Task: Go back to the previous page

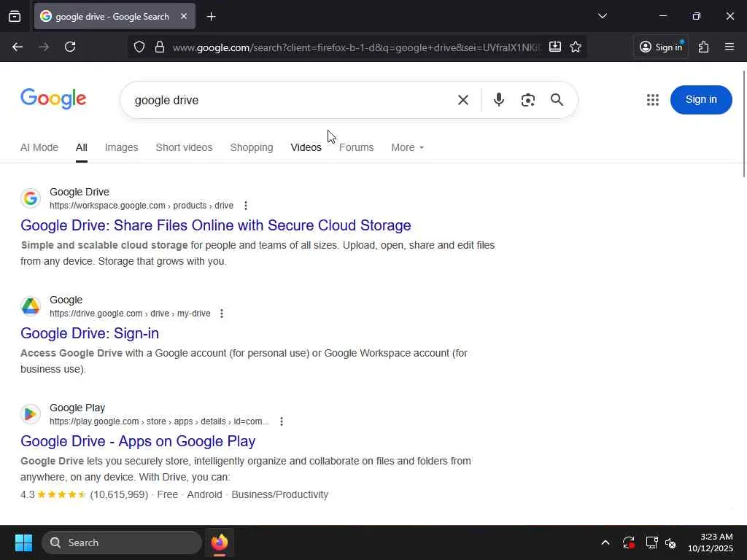Action: 18,47
